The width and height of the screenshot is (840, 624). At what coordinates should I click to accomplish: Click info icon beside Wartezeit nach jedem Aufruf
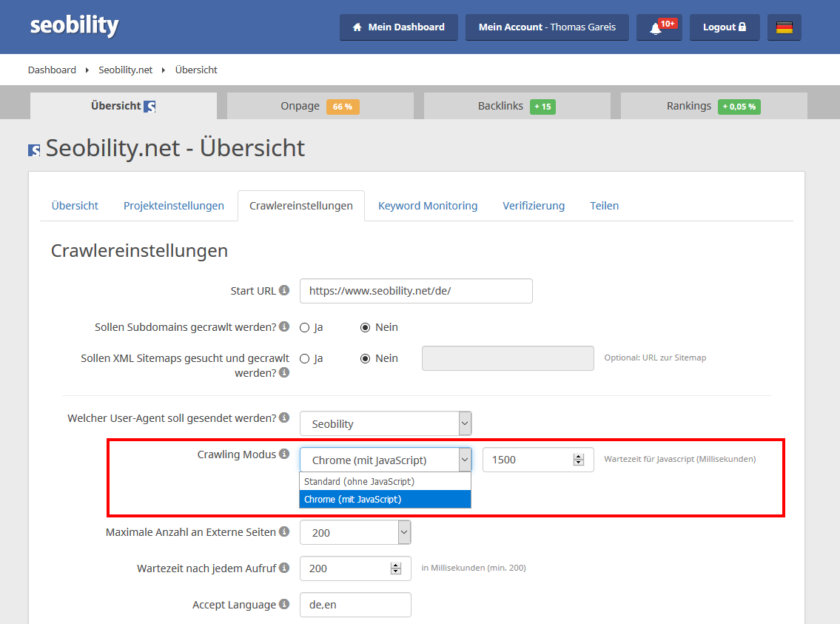coord(284,568)
